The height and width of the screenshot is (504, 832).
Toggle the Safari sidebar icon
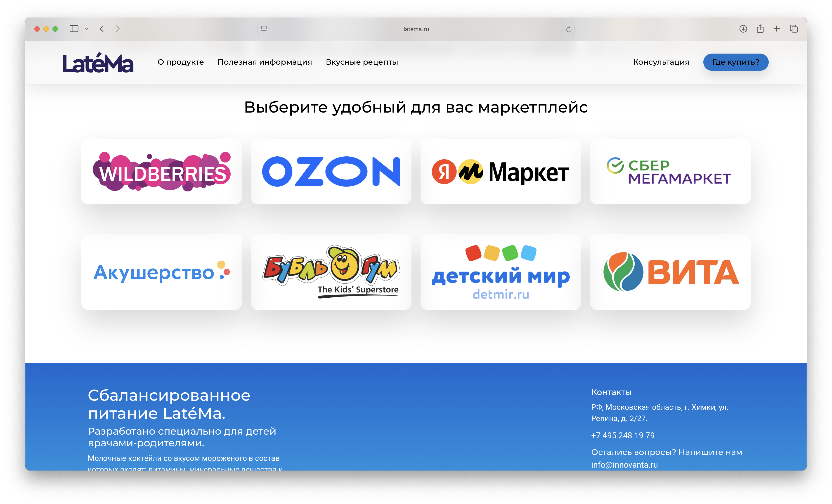coord(74,29)
